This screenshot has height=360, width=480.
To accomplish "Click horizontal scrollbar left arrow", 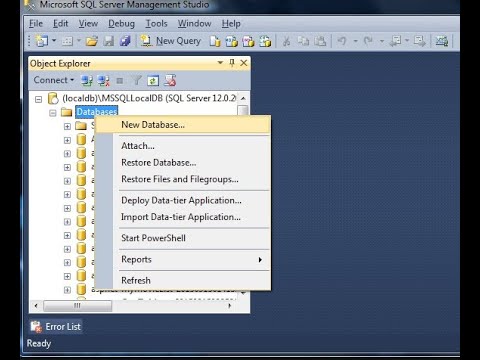I will tap(36, 306).
